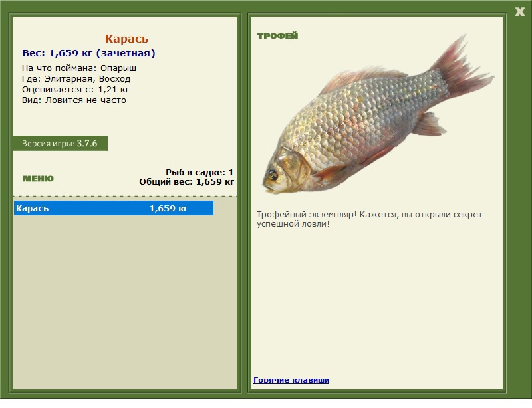The image size is (532, 408).
Task: Click the weight line 'Вес: 1,659 кг (зачетная)'
Action: pyautogui.click(x=88, y=53)
